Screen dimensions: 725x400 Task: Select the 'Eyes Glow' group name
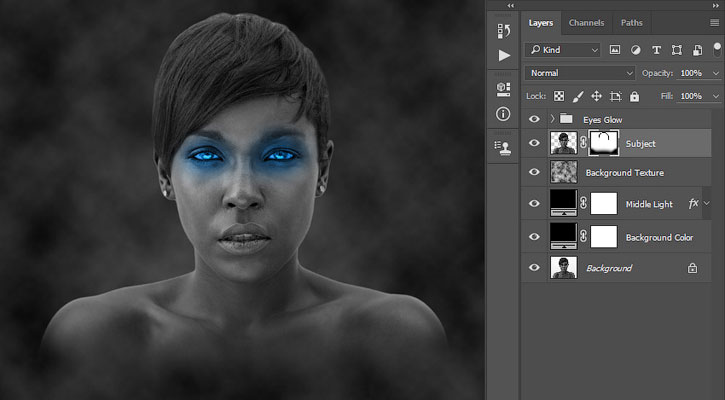(x=602, y=120)
